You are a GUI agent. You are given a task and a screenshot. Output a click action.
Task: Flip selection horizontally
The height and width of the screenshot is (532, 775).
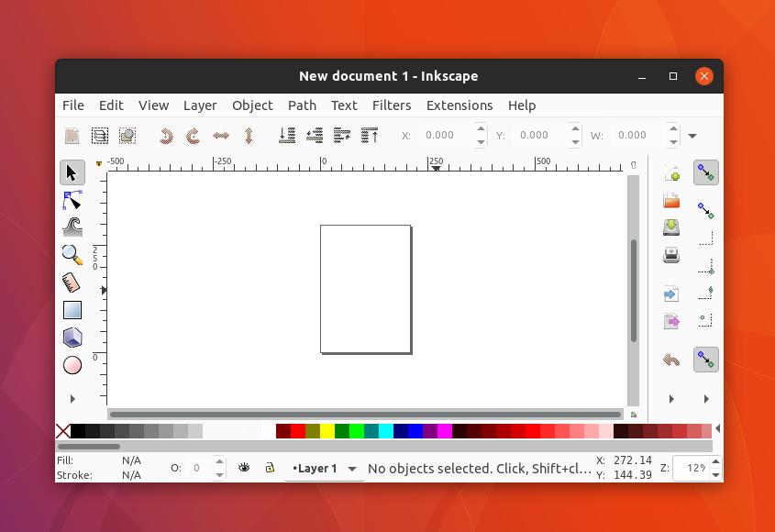point(221,136)
